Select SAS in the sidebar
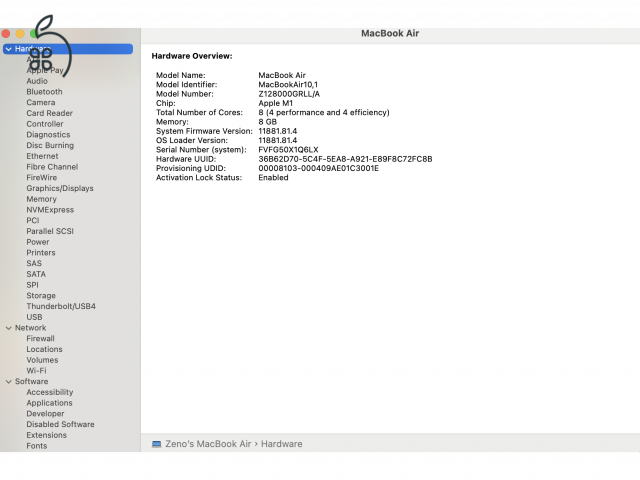640x480 pixels. coord(34,264)
